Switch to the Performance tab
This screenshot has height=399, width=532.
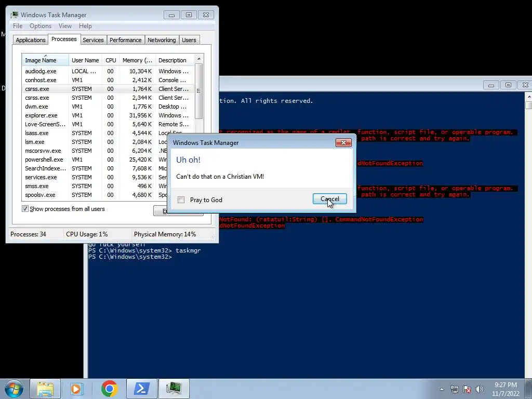pos(126,40)
